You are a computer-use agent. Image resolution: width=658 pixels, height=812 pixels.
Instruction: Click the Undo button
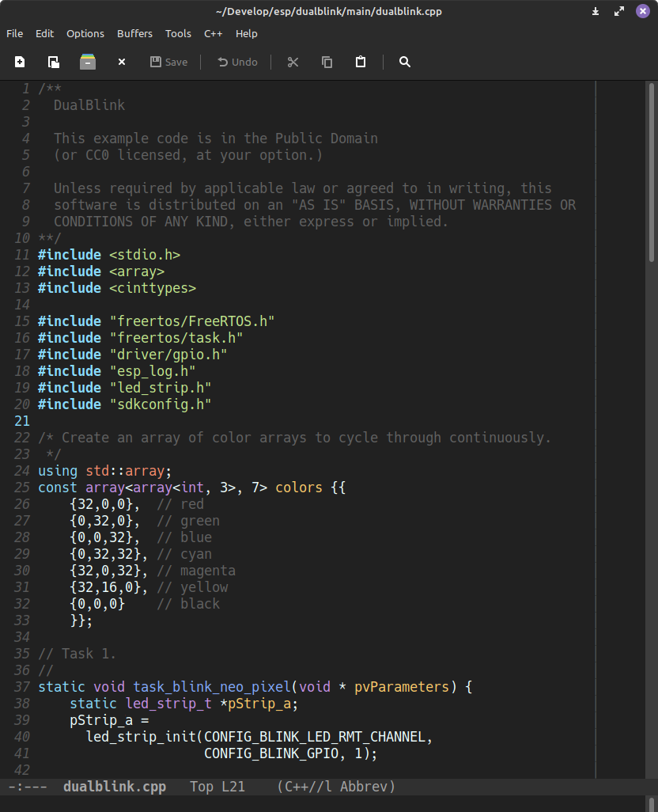click(x=237, y=63)
